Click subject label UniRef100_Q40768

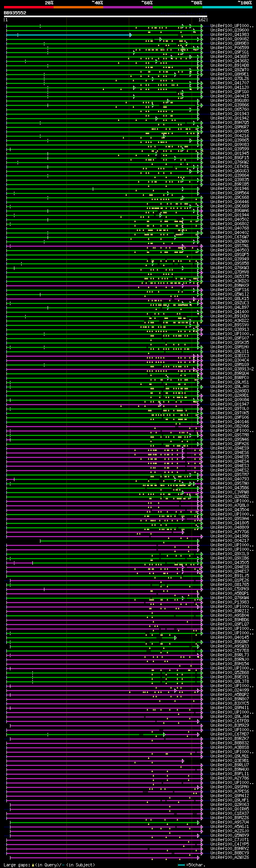tap(230, 228)
